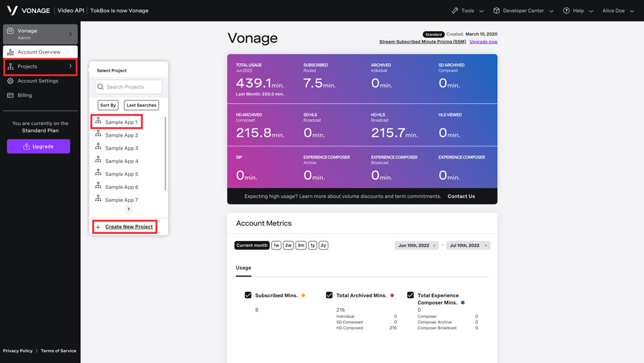Open the Sort By dropdown
The image size is (644, 363).
coord(108,105)
